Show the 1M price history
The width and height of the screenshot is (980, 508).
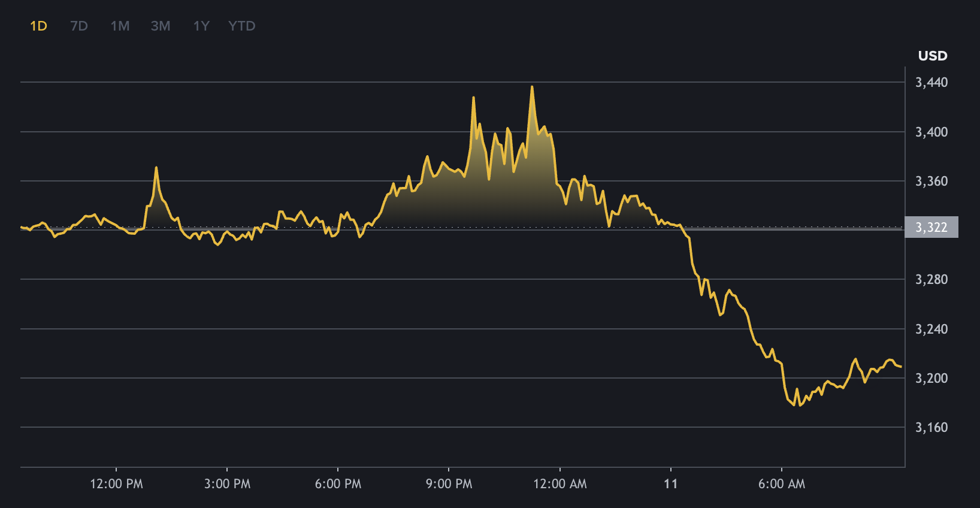click(120, 26)
